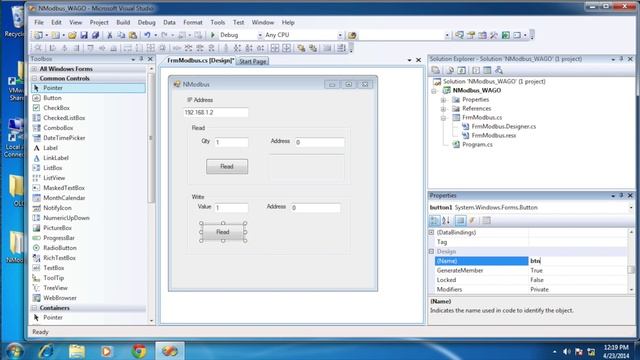Open the button1 object selector dropdown
This screenshot has width=640, height=360.
click(x=631, y=208)
